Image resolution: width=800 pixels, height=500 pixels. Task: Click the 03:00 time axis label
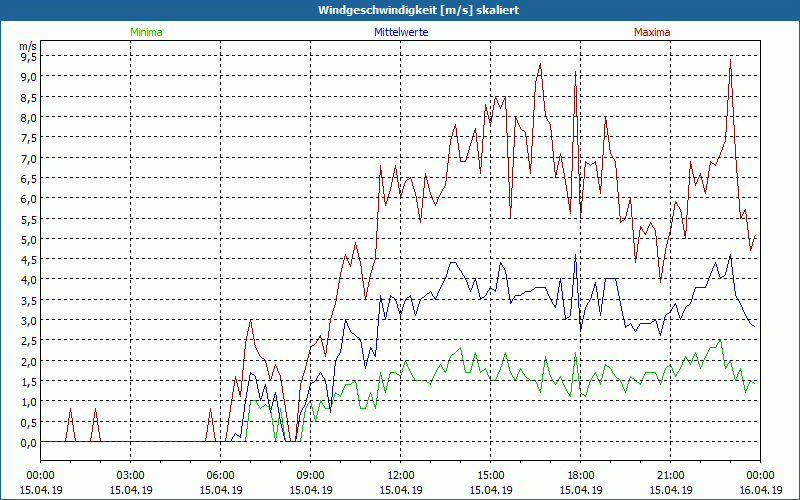pyautogui.click(x=131, y=476)
